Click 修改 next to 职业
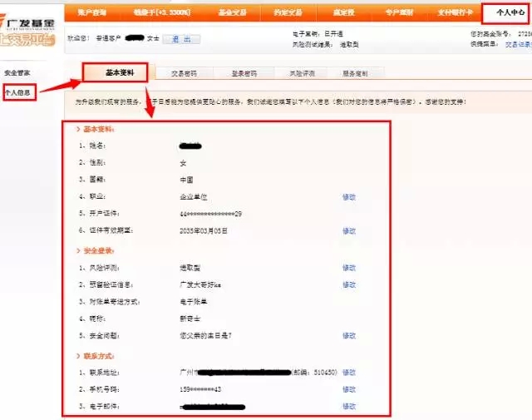The image size is (532, 420). point(349,197)
